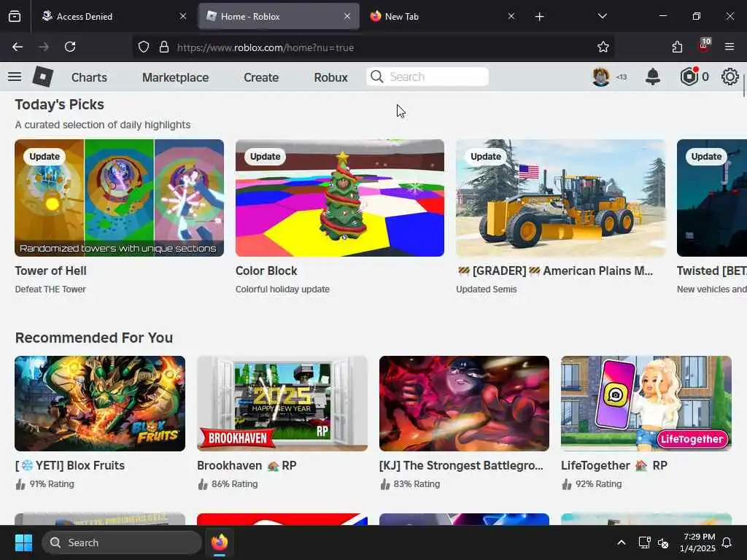
Task: Click the magnifier icon in Roblox search
Action: click(376, 77)
